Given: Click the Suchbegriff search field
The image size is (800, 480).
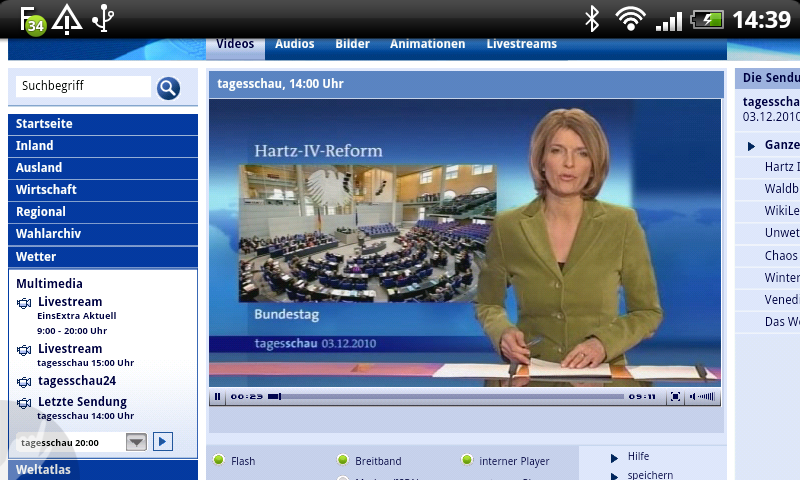Looking at the screenshot, I should tap(85, 87).
